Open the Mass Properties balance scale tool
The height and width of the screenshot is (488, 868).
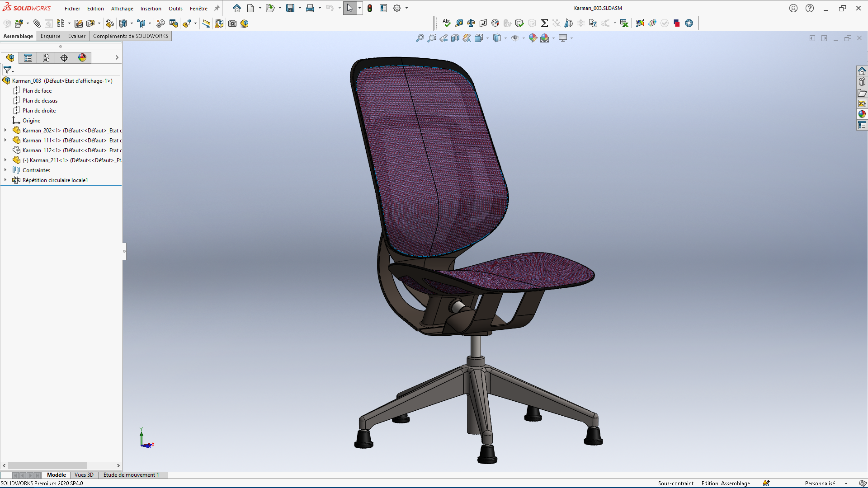471,23
